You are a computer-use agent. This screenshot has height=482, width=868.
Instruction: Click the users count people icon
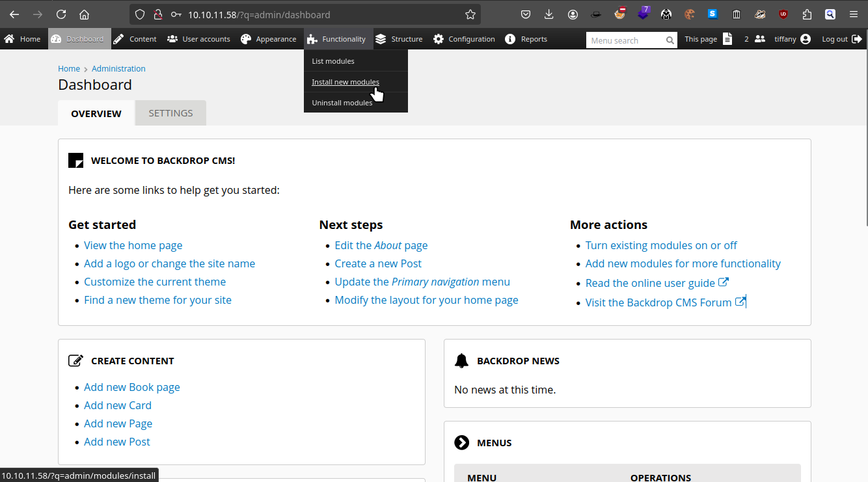[759, 39]
